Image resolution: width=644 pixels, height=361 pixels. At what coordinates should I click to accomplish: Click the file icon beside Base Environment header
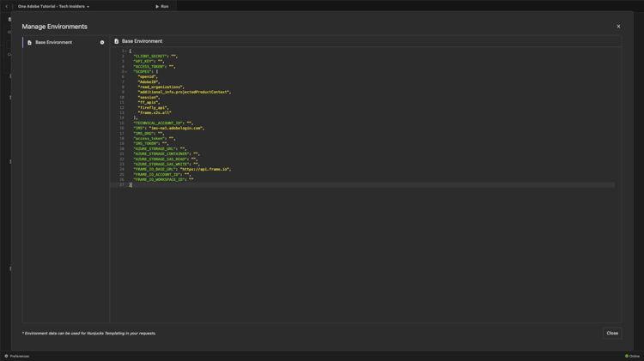(x=116, y=41)
